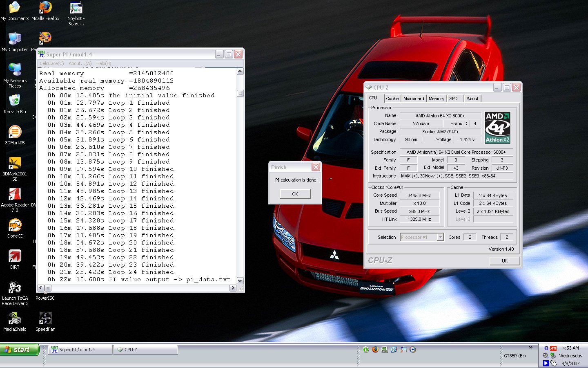Switch to the About tab in CPU-Z

click(x=472, y=99)
